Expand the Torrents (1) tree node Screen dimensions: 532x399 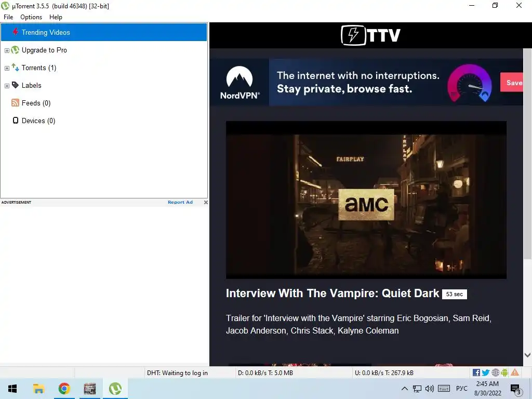pyautogui.click(x=7, y=68)
